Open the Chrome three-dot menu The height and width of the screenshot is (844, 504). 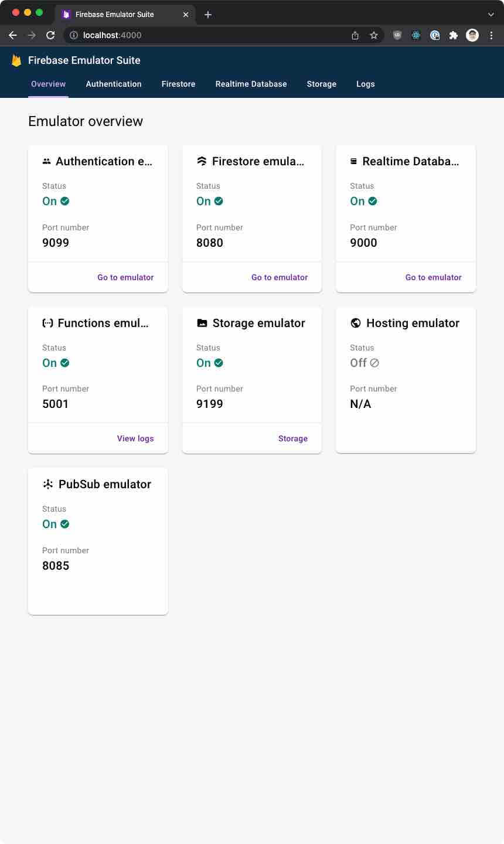pyautogui.click(x=491, y=35)
